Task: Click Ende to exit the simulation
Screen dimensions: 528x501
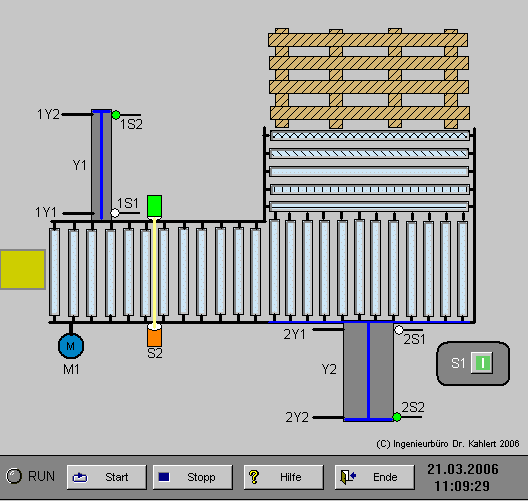Action: (x=374, y=477)
